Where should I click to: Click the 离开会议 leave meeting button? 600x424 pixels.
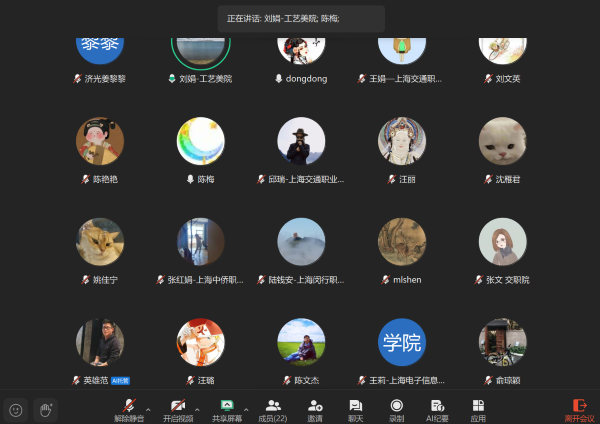click(579, 408)
